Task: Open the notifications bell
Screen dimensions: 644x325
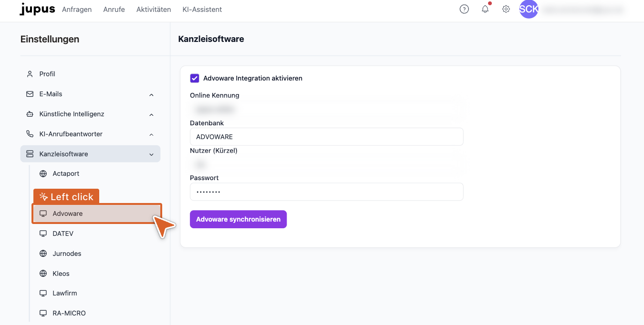Action: click(x=485, y=9)
